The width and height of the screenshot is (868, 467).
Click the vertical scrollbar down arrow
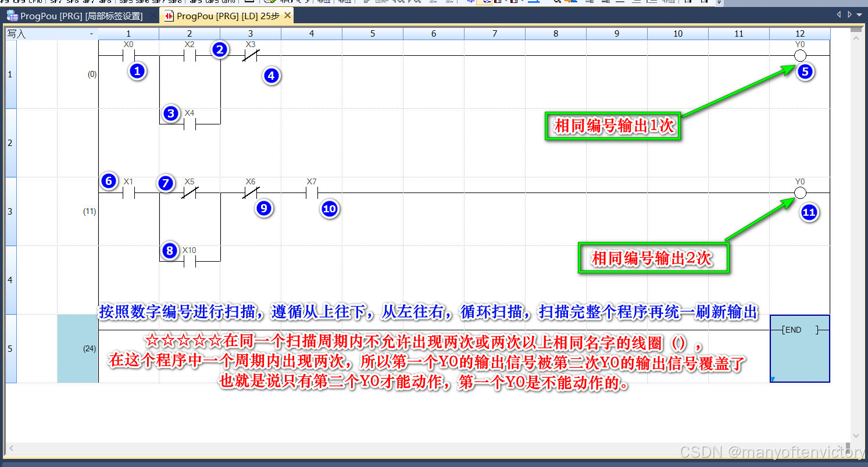tap(855, 435)
